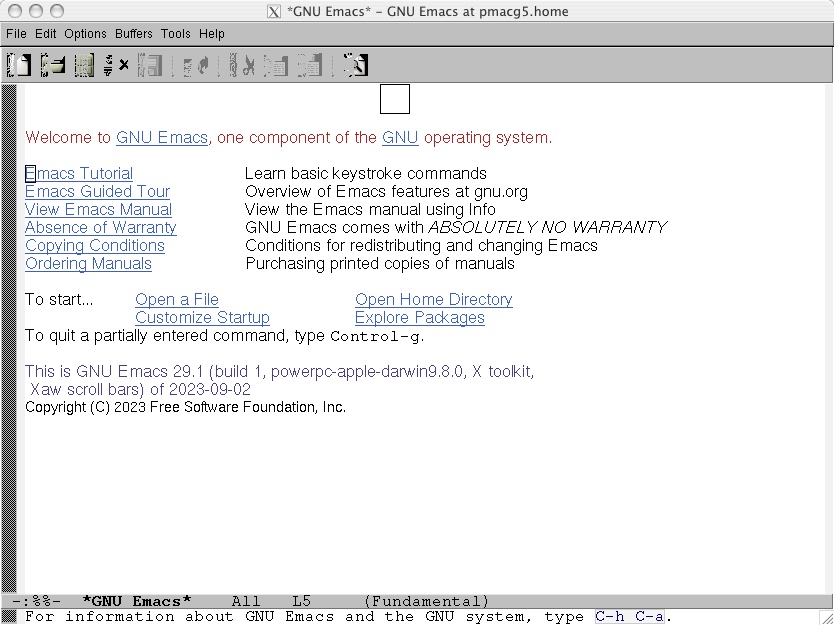Image resolution: width=834 pixels, height=625 pixels.
Task: Click the Open File folder toolbar icon
Action: 53,65
